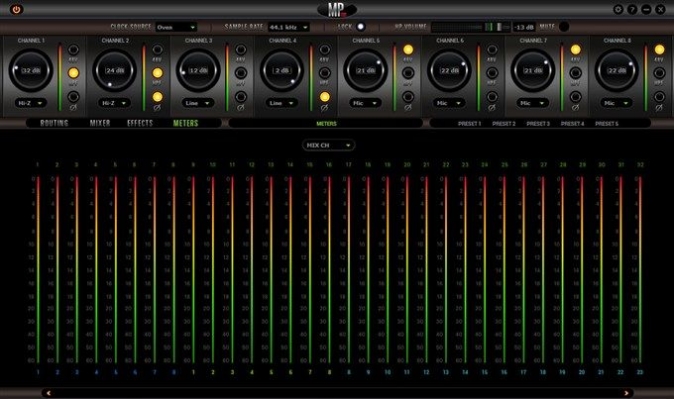Click the HP volume -13 dB value field

(524, 27)
